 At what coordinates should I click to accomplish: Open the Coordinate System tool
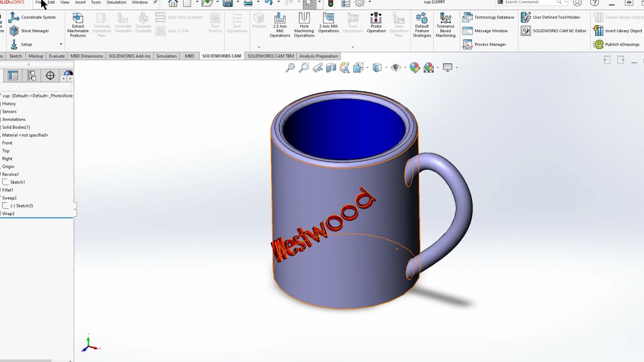pos(32,17)
